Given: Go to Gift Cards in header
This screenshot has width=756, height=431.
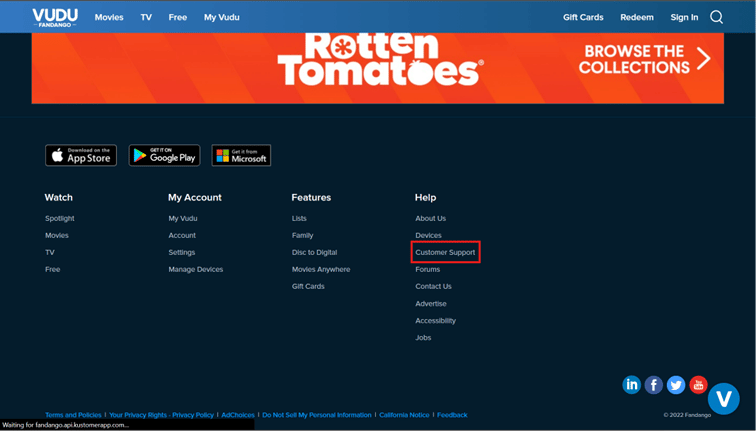Looking at the screenshot, I should 583,17.
